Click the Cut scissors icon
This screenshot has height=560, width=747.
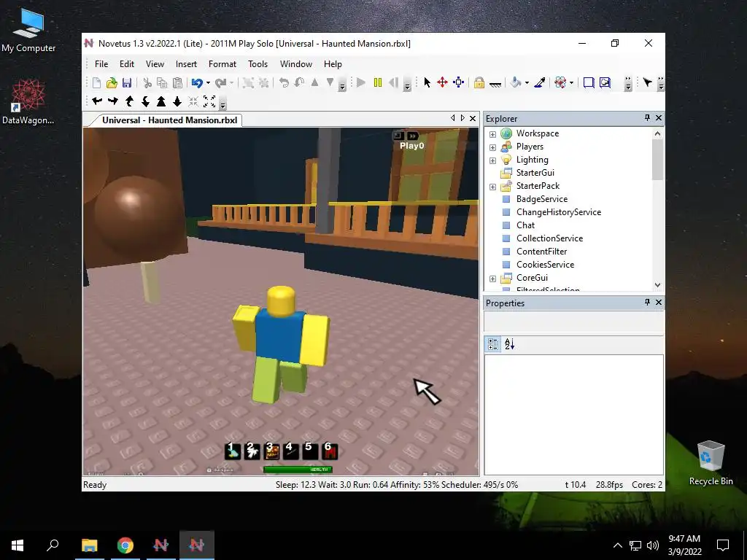147,83
